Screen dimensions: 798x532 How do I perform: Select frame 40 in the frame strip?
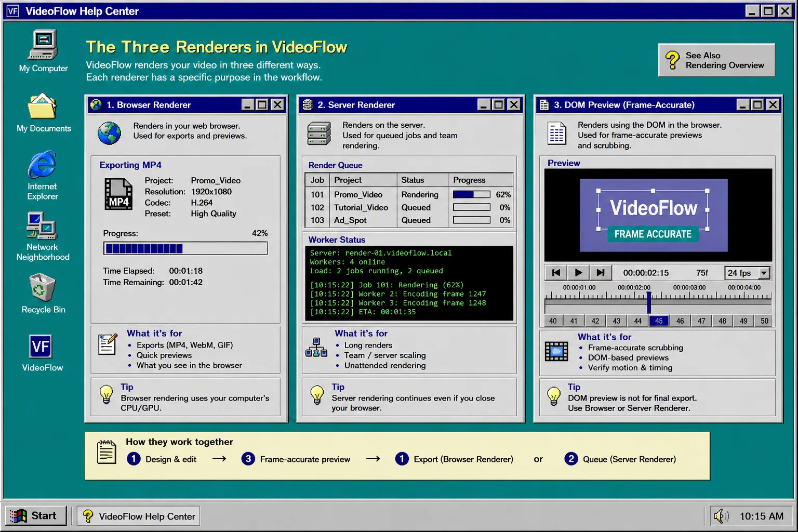(x=553, y=321)
